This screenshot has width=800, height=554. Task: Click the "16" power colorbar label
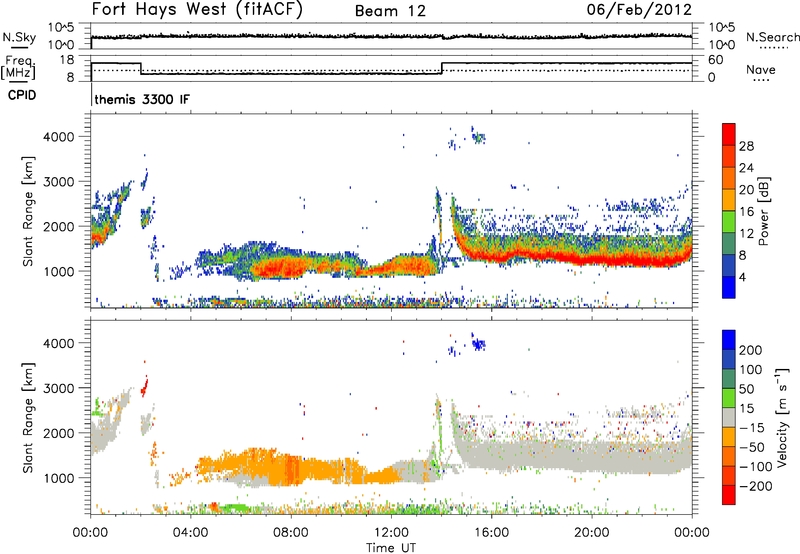(x=746, y=212)
